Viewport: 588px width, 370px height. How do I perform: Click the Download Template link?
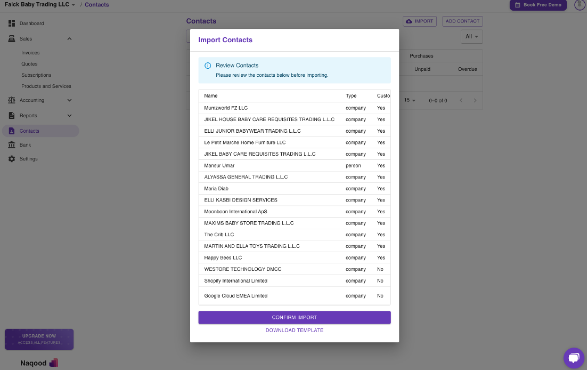point(294,331)
